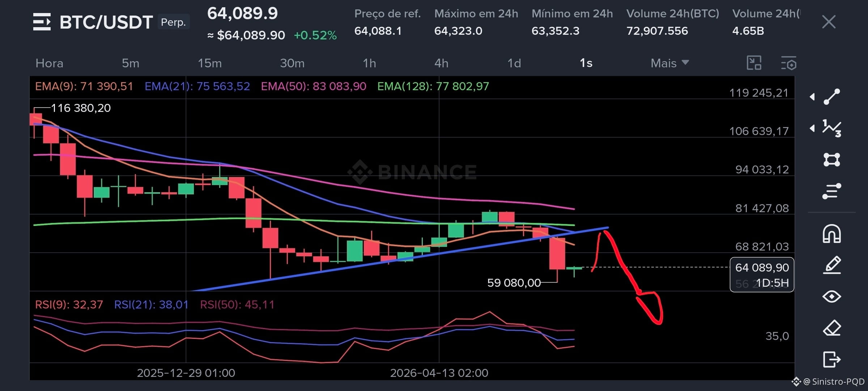Tap the last price 64,089.9 header

click(242, 13)
